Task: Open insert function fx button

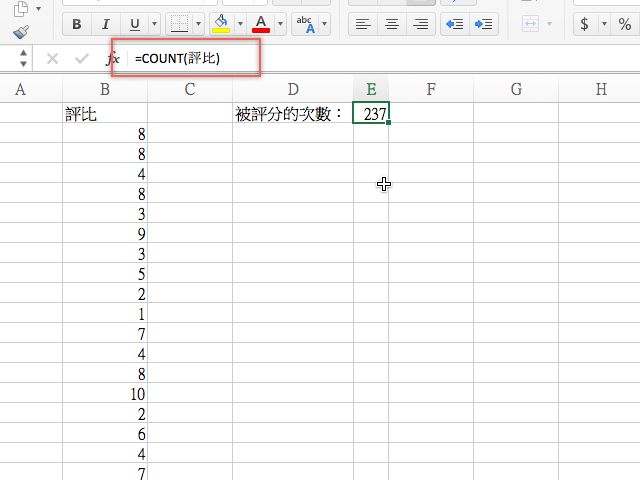Action: (x=113, y=59)
